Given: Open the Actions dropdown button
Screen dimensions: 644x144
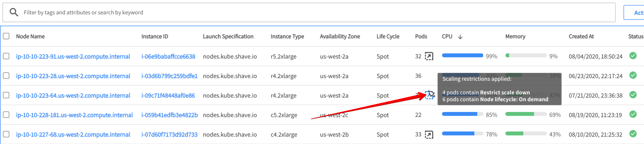Looking at the screenshot, I should [x=635, y=13].
